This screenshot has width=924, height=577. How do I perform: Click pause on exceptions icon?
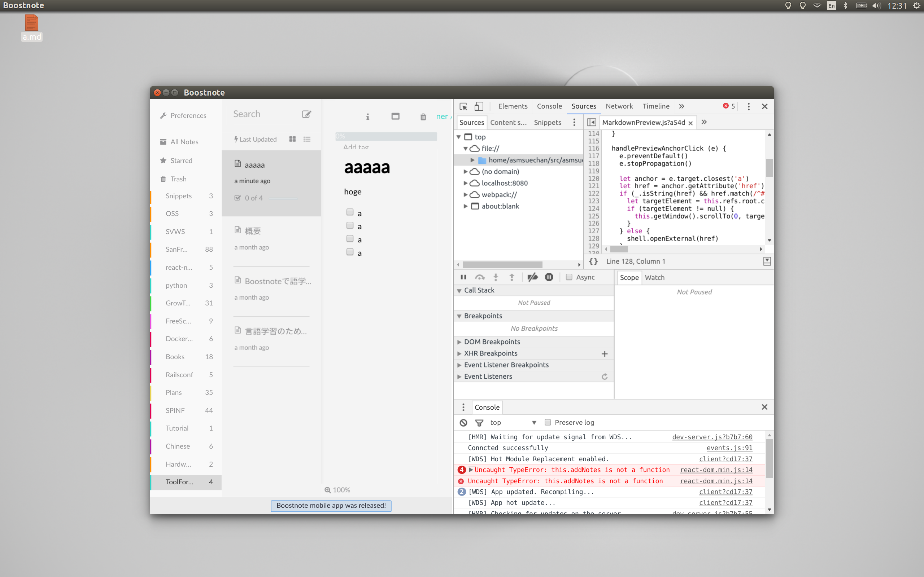(x=549, y=277)
